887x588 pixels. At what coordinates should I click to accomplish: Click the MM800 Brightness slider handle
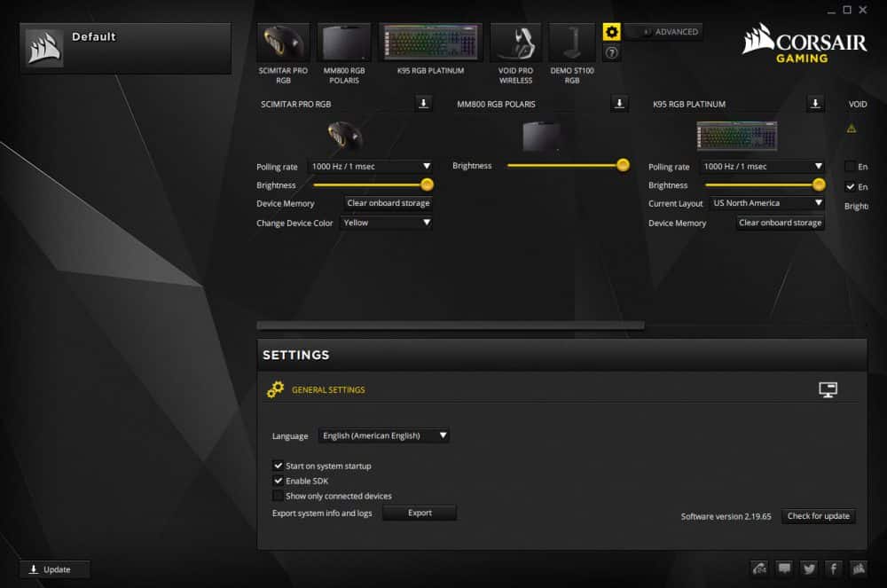623,165
